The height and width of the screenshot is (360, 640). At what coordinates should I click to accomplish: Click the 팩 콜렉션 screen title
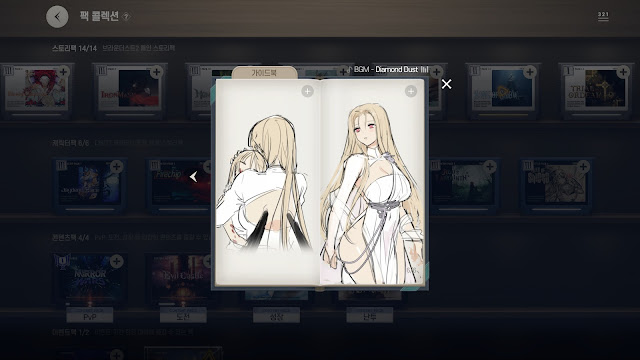tap(99, 16)
